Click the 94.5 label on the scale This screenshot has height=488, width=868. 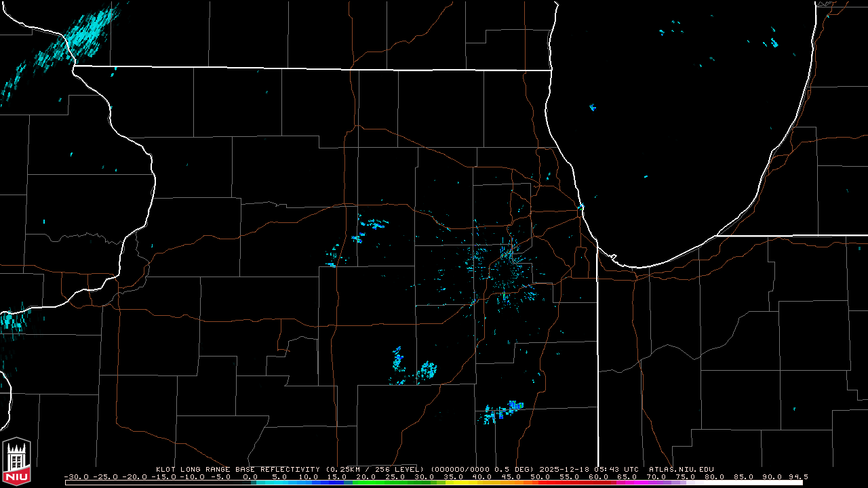[798, 476]
